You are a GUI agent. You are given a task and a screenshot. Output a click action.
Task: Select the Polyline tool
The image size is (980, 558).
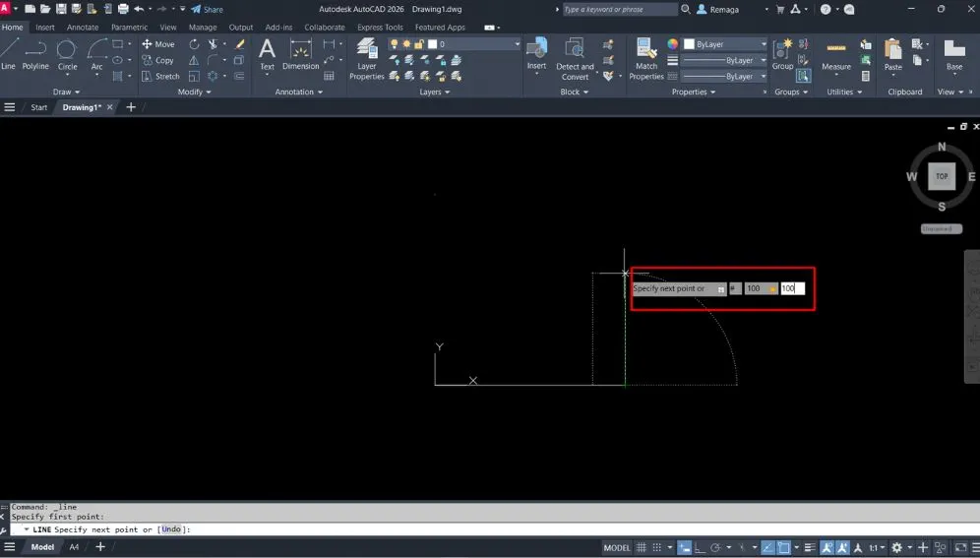[35, 54]
